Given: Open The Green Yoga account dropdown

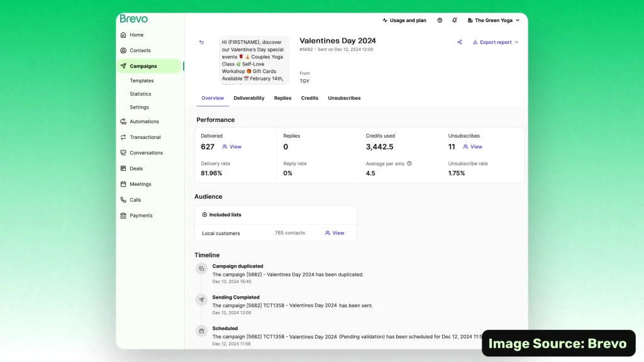Looking at the screenshot, I should click(x=494, y=20).
